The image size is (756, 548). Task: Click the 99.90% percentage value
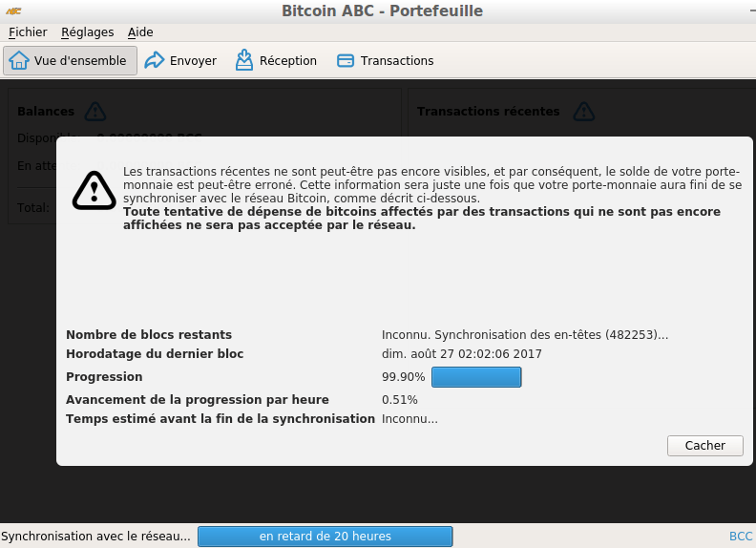tap(403, 377)
